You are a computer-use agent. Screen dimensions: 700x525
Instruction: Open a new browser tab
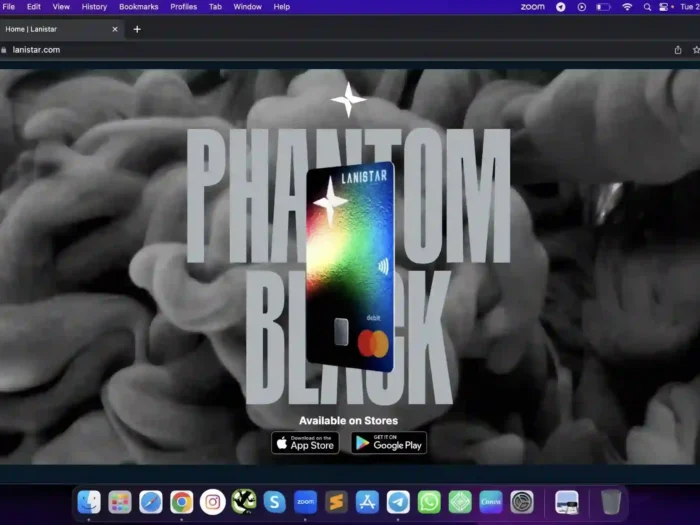coord(137,29)
